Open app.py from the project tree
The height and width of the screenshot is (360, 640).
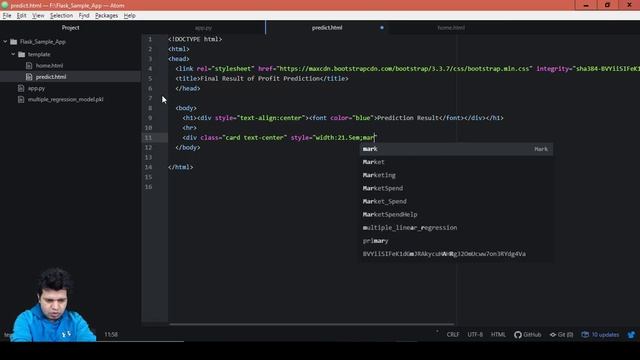point(36,88)
